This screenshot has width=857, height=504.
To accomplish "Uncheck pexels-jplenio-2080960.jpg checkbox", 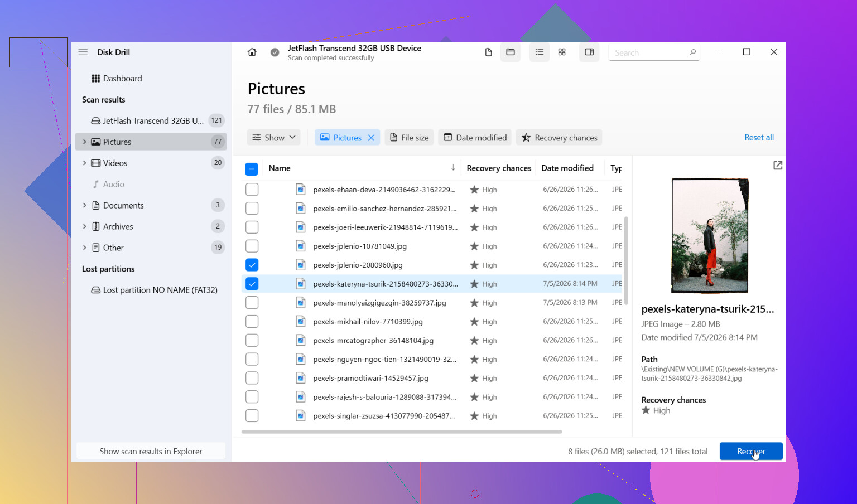I will pyautogui.click(x=252, y=265).
